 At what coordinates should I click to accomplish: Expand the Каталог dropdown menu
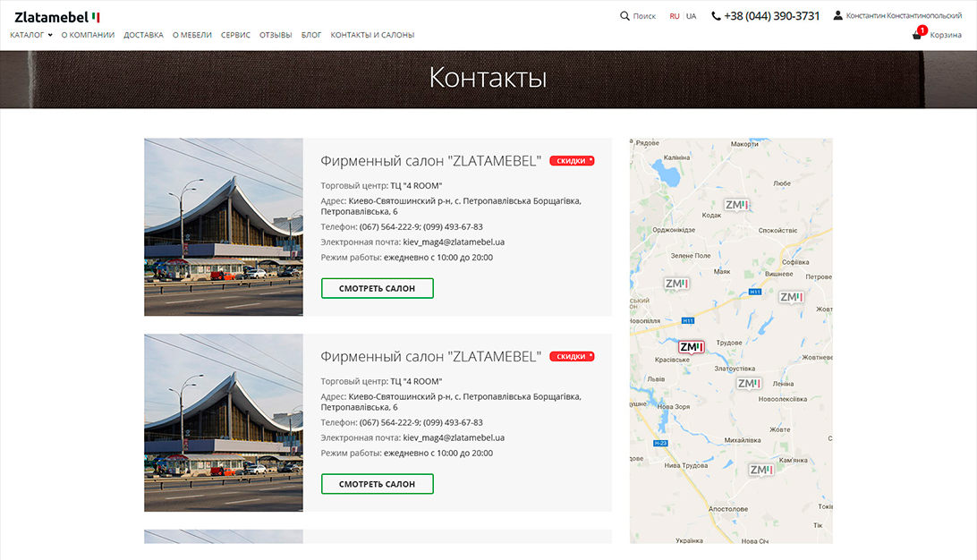pyautogui.click(x=31, y=35)
